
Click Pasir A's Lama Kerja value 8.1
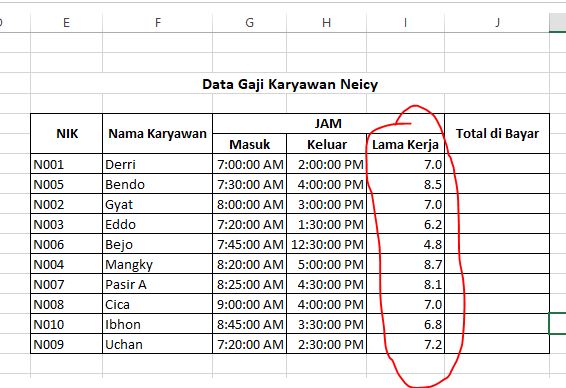pos(405,284)
